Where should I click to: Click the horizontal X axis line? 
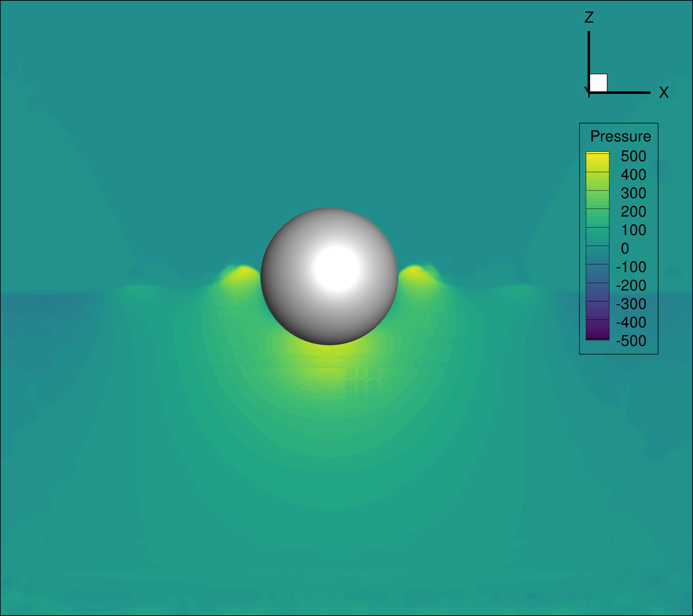pyautogui.click(x=627, y=93)
